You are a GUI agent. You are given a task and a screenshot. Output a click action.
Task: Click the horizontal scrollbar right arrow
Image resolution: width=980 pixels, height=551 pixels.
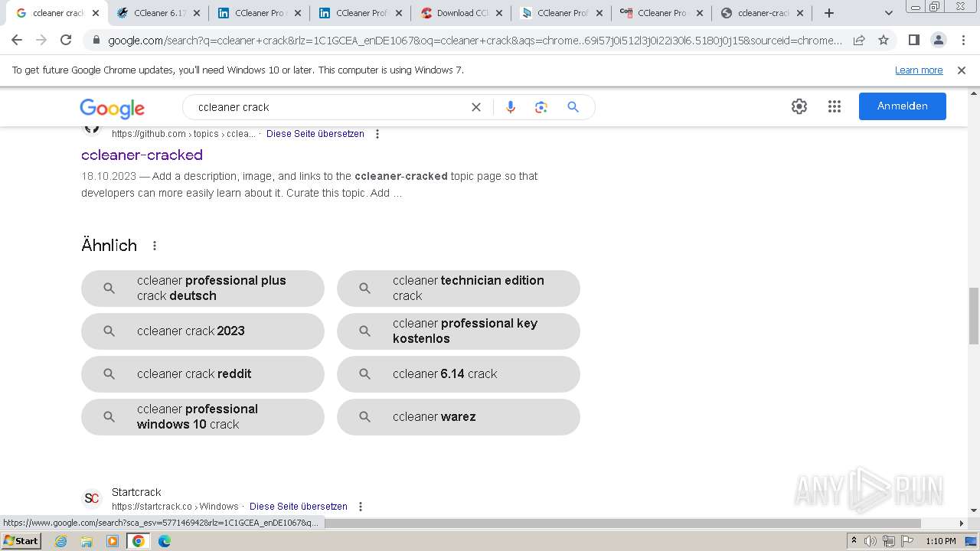coord(962,523)
